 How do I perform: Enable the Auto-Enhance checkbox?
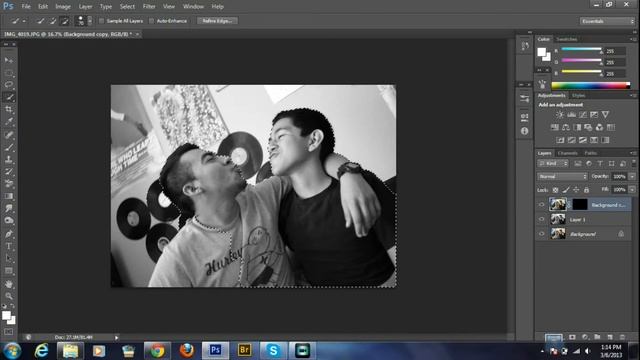152,21
